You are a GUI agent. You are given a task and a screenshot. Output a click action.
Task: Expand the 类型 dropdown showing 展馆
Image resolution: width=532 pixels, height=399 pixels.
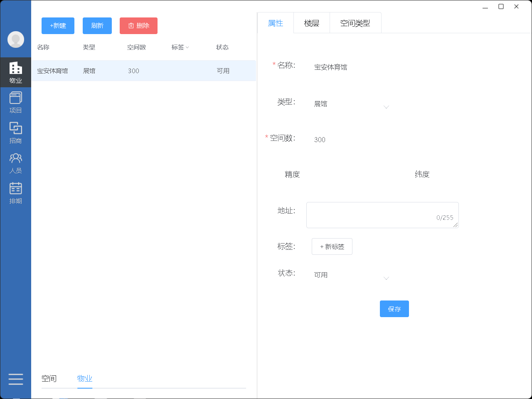[386, 107]
